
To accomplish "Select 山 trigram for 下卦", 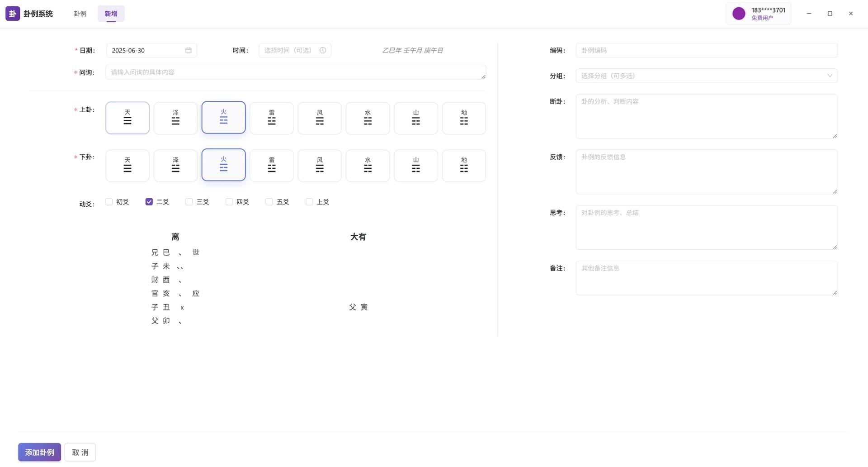I will click(416, 166).
